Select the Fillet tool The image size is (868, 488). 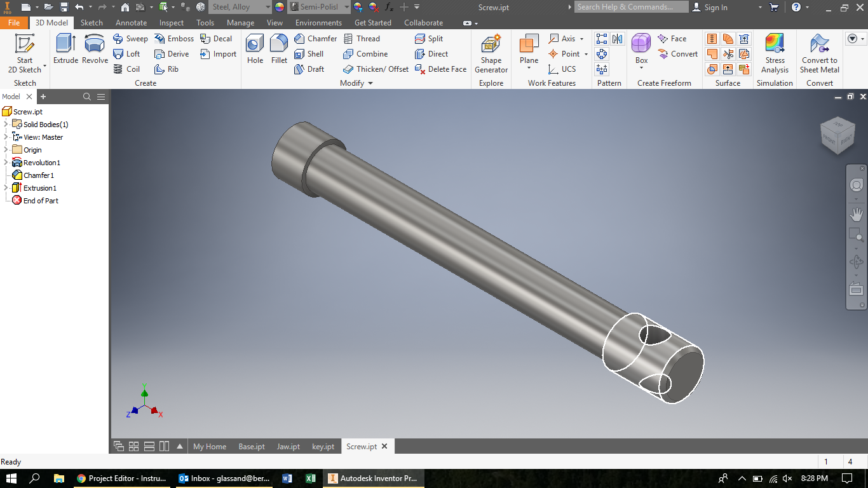point(279,50)
